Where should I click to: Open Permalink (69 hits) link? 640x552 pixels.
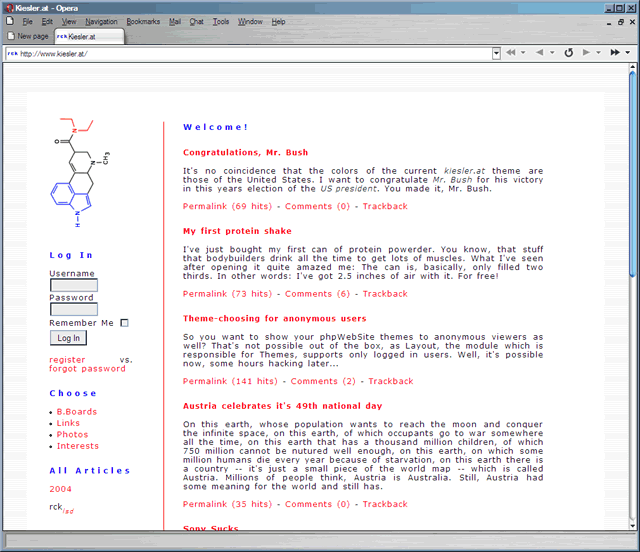pyautogui.click(x=227, y=206)
